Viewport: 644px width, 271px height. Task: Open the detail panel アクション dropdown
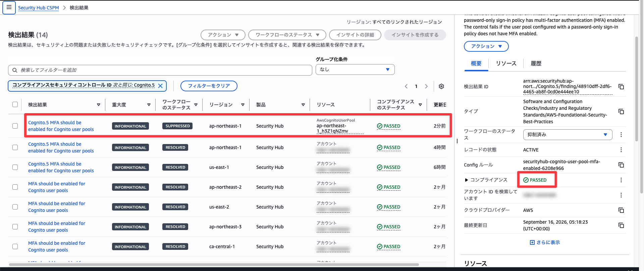click(x=486, y=46)
